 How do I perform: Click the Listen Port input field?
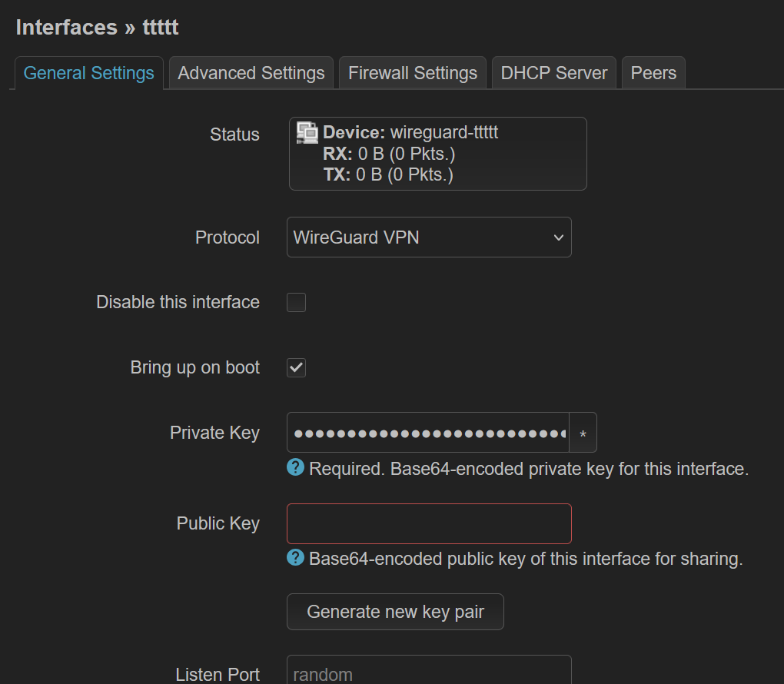[x=429, y=670]
